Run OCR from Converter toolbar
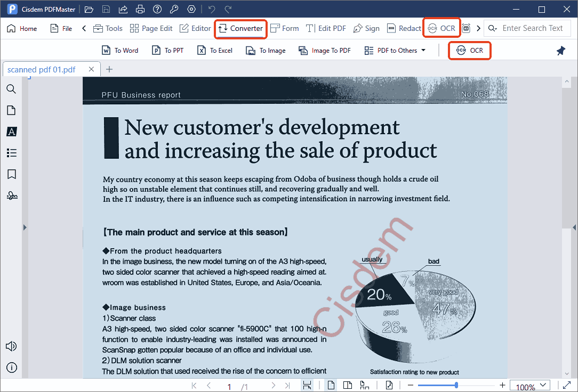 click(x=470, y=51)
